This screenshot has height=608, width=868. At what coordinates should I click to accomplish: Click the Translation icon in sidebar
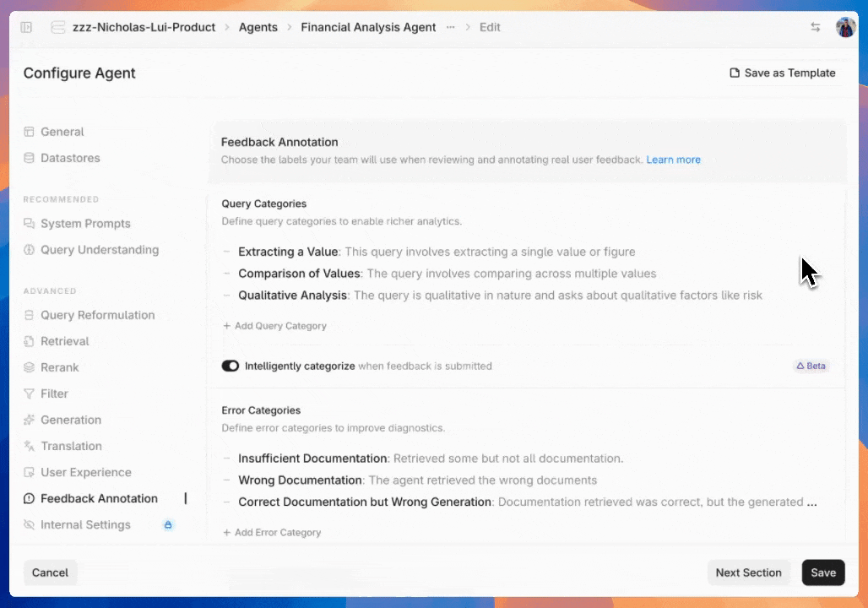pos(30,446)
